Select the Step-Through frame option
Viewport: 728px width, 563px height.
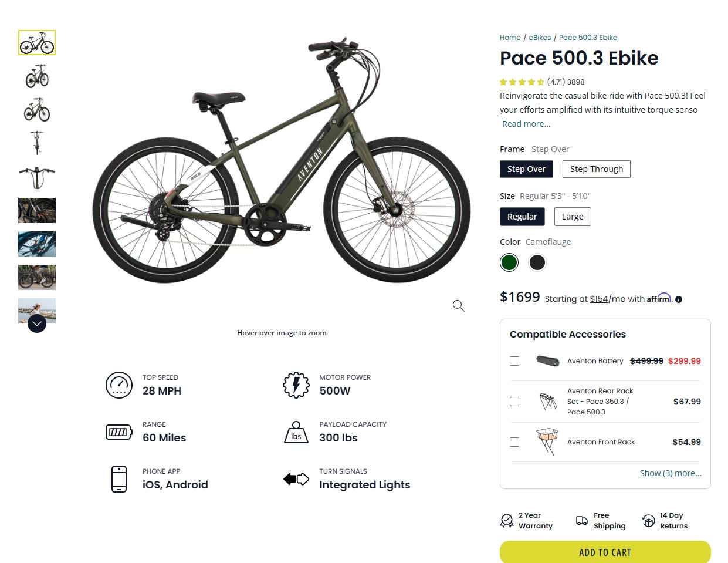(597, 169)
